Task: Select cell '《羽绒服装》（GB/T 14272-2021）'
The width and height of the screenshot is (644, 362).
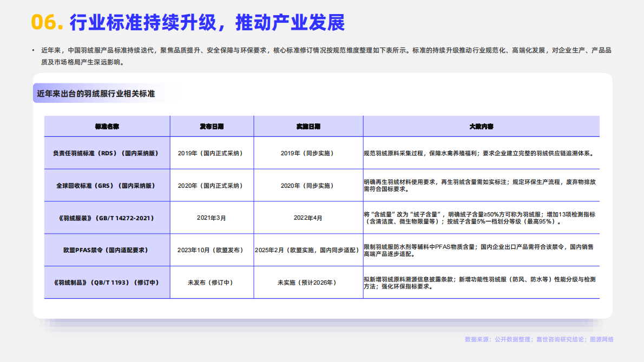Action: 107,218
